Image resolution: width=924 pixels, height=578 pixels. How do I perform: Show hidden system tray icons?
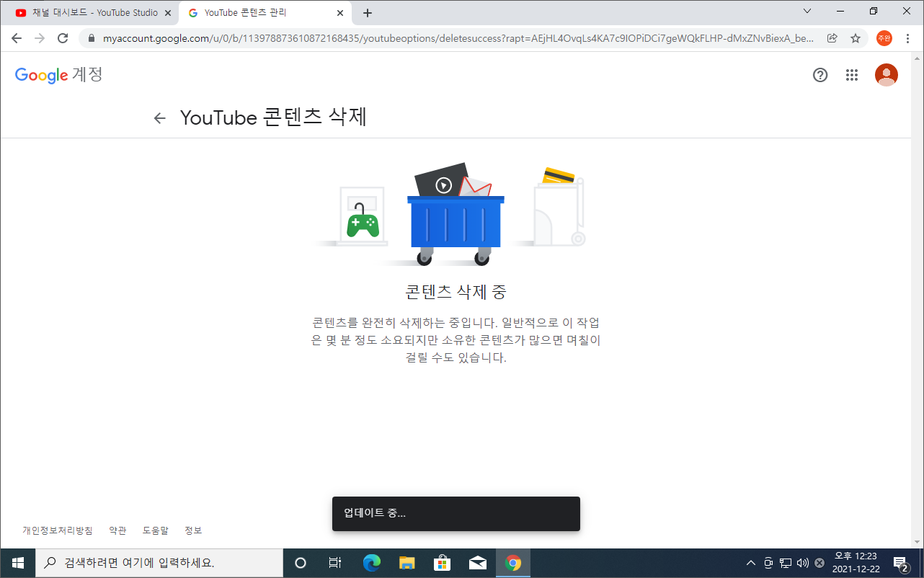(x=751, y=563)
